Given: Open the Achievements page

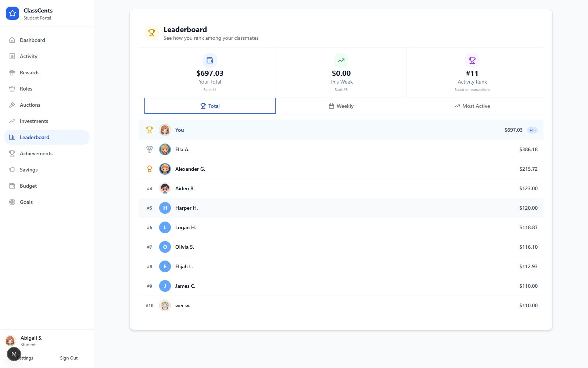Looking at the screenshot, I should coord(47,153).
